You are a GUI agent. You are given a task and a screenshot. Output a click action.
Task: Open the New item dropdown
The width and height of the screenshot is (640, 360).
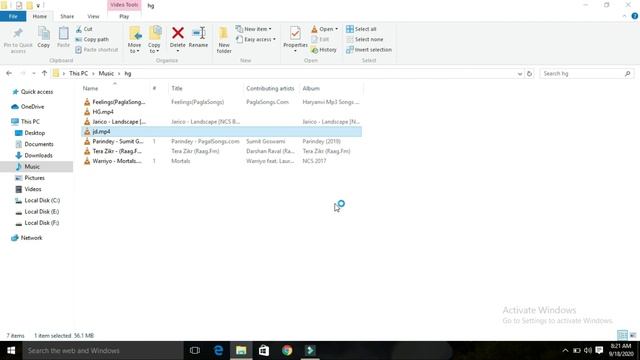click(253, 29)
